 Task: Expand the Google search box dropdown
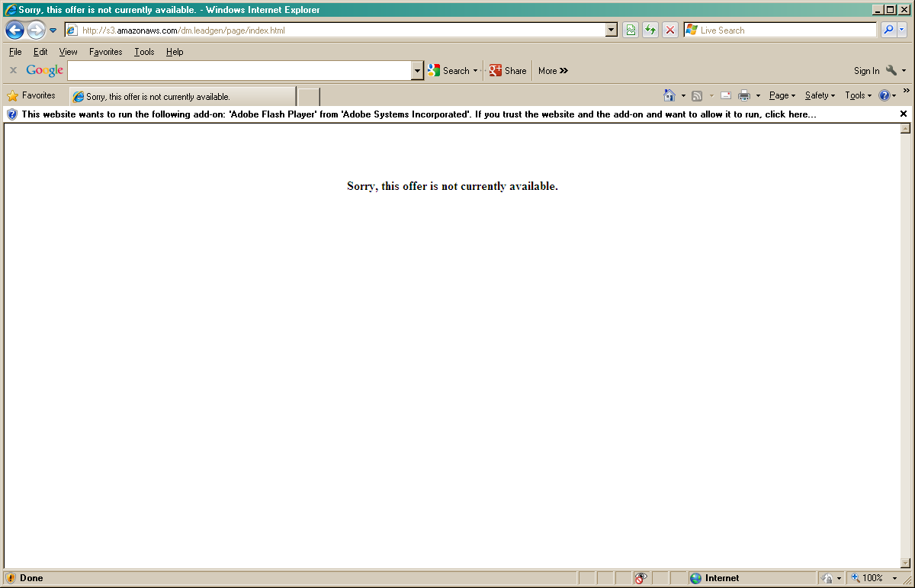click(417, 71)
